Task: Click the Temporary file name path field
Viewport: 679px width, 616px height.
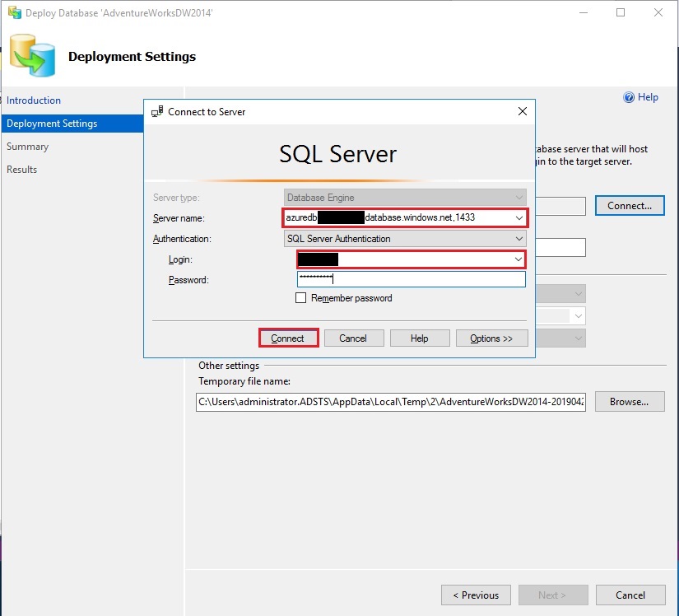Action: (391, 402)
